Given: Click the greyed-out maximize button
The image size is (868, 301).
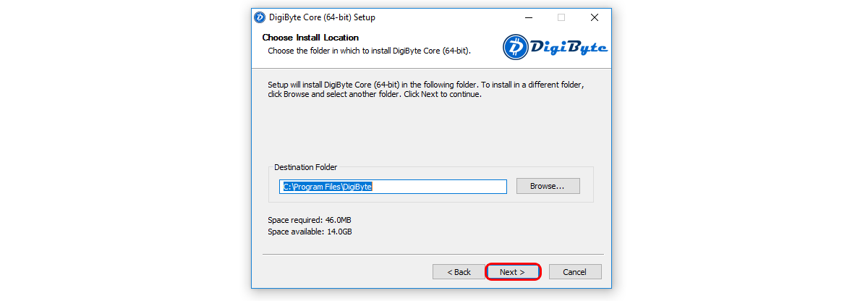Looking at the screenshot, I should tap(561, 17).
